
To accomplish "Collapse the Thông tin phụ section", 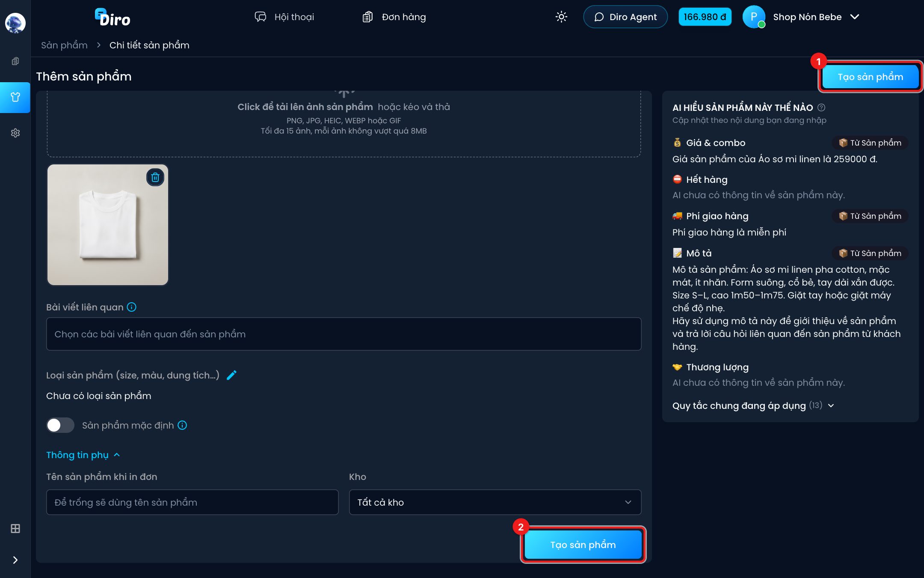I will click(x=83, y=455).
